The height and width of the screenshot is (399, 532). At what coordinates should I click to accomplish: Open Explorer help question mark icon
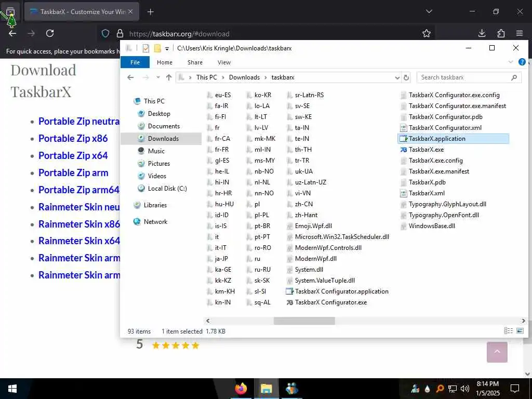pyautogui.click(x=522, y=62)
